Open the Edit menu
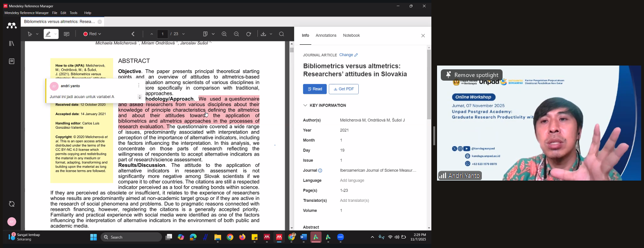Viewport: 644px width, 248px height. (63, 13)
